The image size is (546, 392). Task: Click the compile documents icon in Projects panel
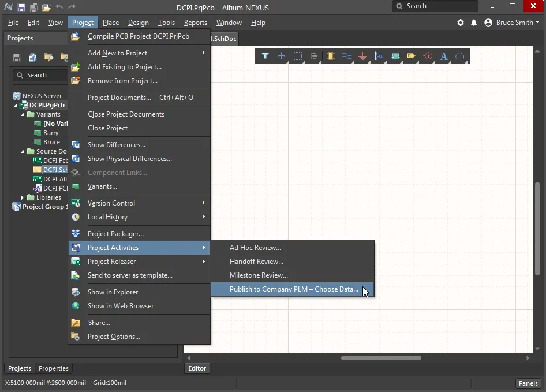pyautogui.click(x=32, y=58)
